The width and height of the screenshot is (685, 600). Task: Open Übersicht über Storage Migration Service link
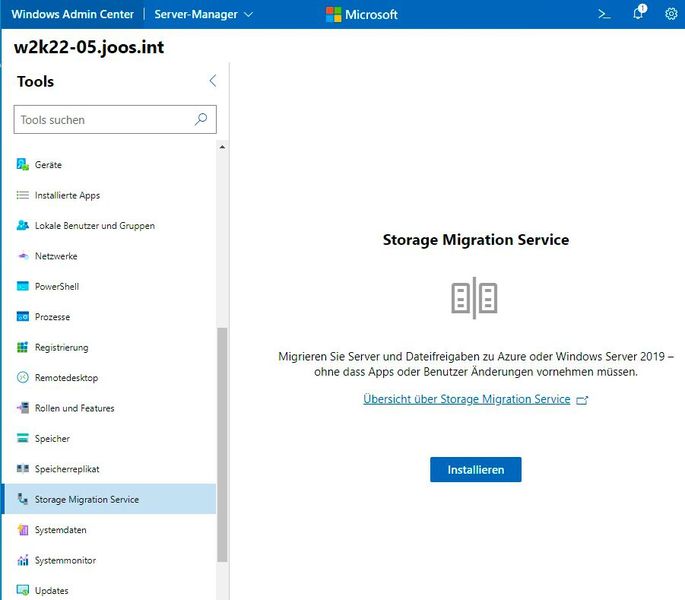(x=467, y=399)
